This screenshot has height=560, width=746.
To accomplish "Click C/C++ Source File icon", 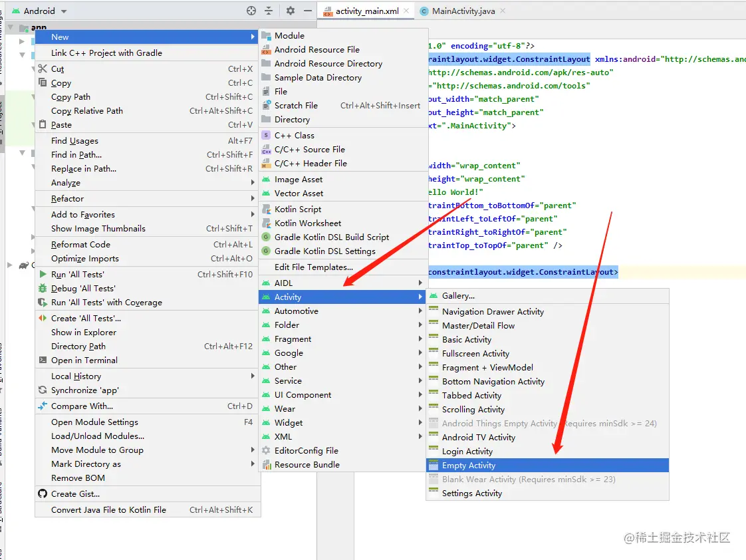I will [267, 150].
